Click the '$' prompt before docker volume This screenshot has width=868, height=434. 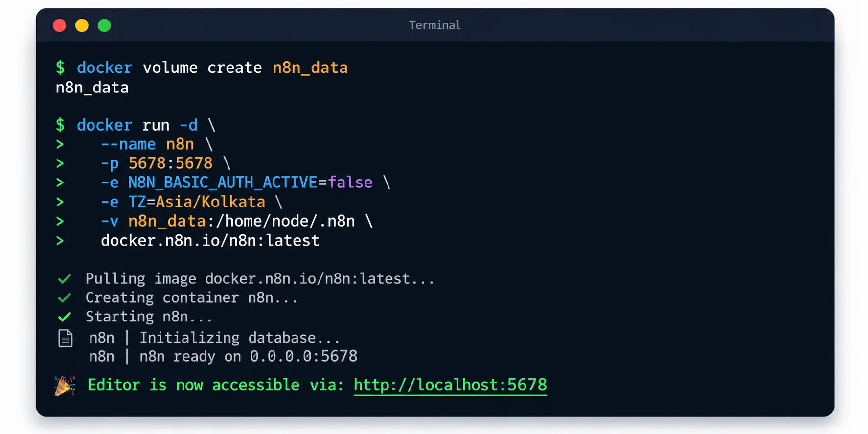[x=60, y=68]
